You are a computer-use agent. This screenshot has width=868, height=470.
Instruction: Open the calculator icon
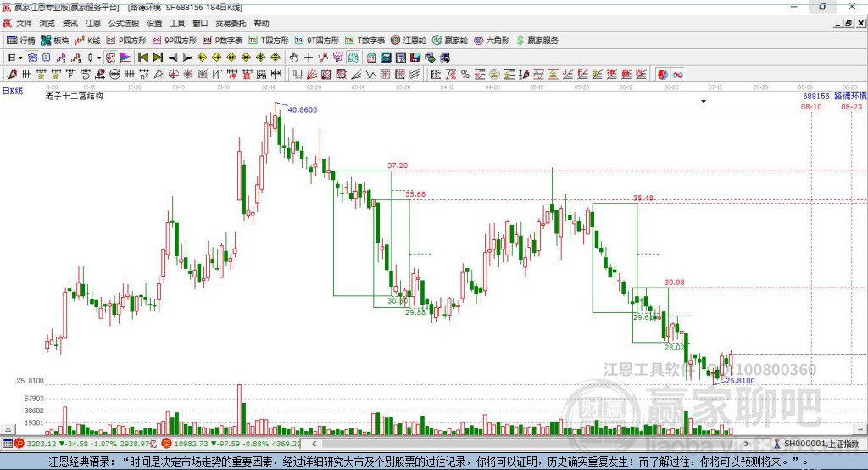coord(386,58)
